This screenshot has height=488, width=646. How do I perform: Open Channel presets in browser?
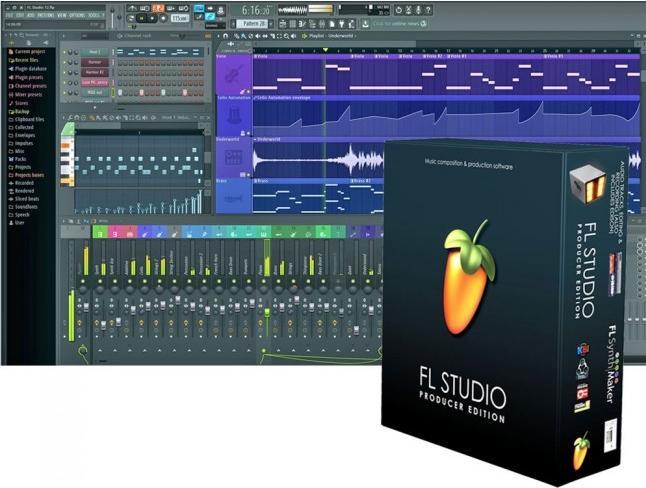coord(28,86)
